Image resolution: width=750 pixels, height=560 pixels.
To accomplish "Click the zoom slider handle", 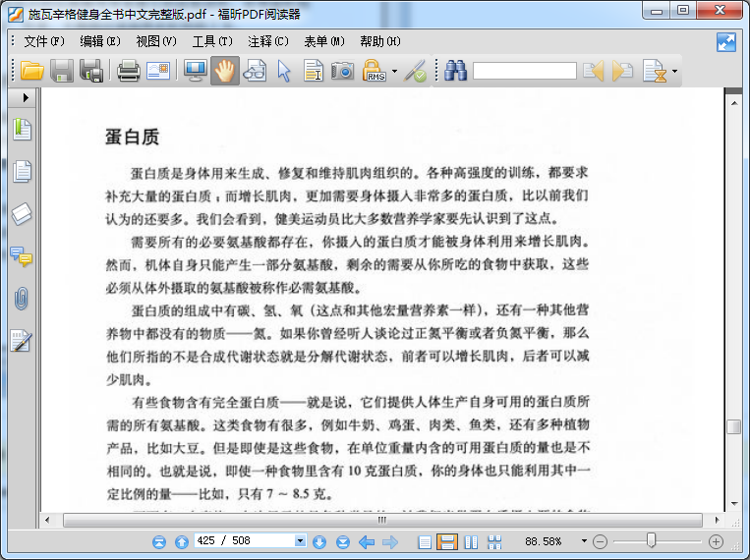I will coord(651,540).
